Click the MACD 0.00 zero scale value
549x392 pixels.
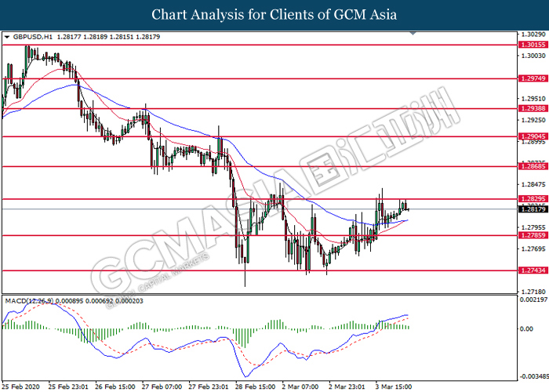coord(526,328)
